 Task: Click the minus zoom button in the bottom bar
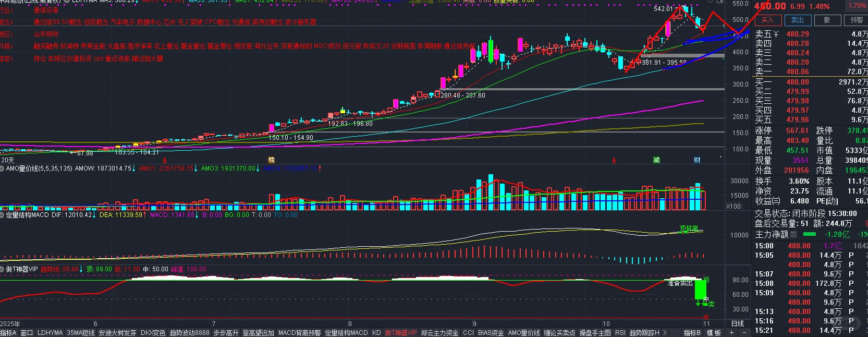[744, 333]
